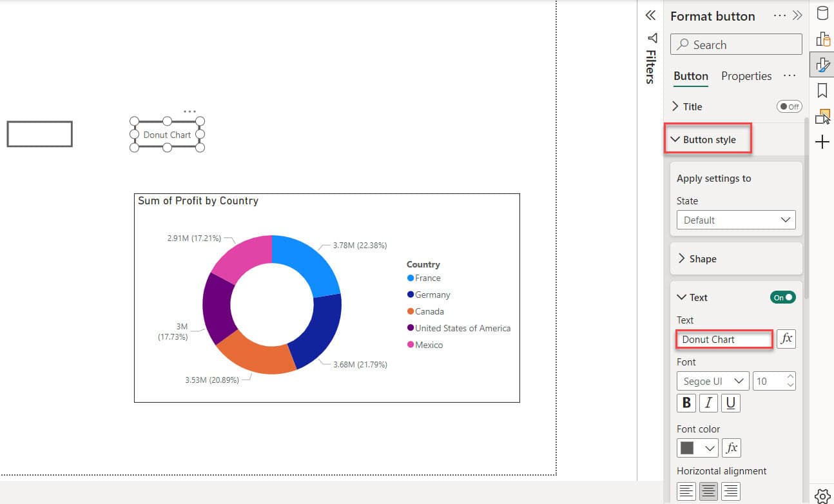The height and width of the screenshot is (504, 834).
Task: Click the magnifier icon in the Search box
Action: coord(683,45)
